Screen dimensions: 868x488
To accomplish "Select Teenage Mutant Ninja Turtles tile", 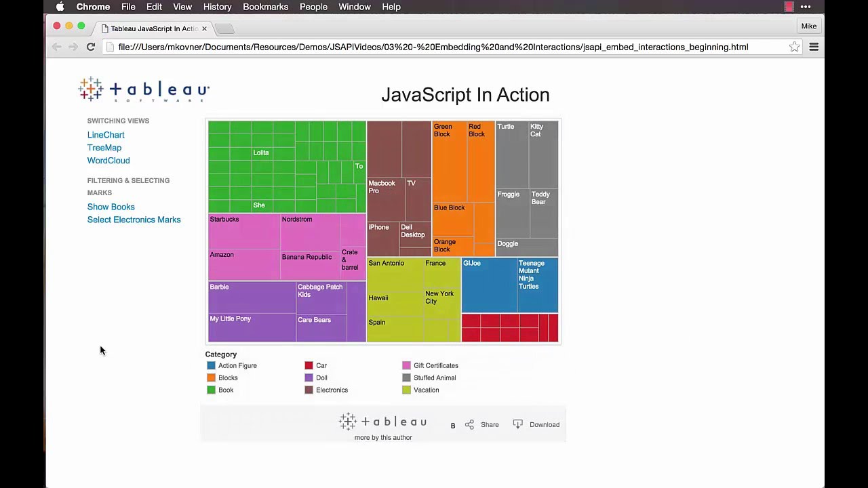I will (538, 285).
